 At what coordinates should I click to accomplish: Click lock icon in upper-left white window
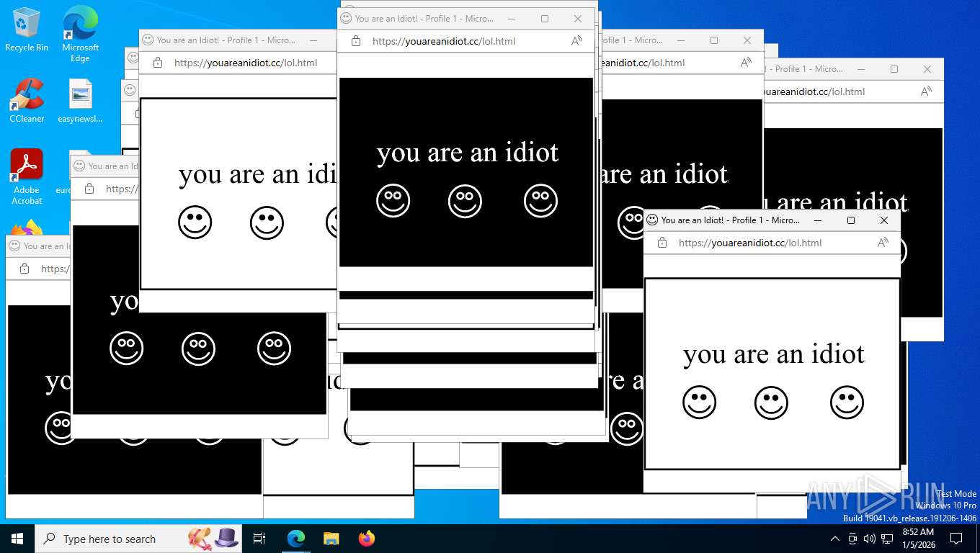[157, 63]
